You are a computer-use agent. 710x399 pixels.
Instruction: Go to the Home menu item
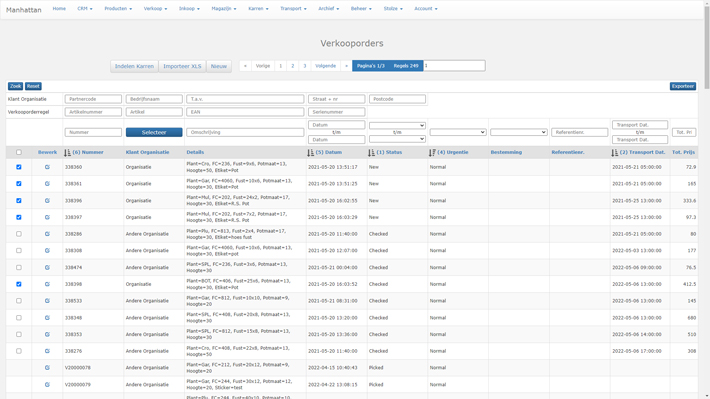(x=59, y=9)
